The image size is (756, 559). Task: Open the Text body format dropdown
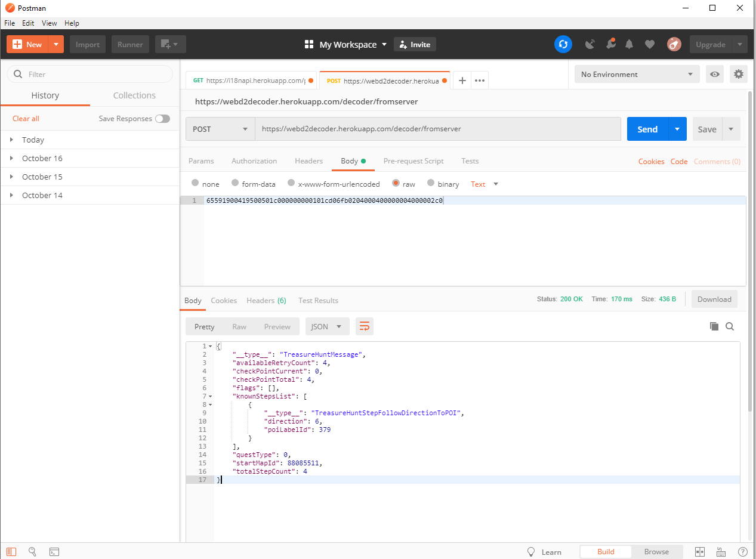[485, 184]
